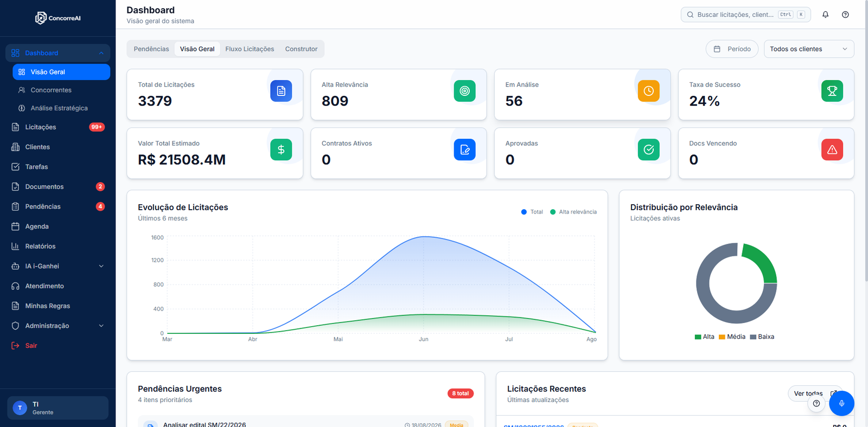Click the floating help circle button
The height and width of the screenshot is (427, 868).
tap(816, 403)
